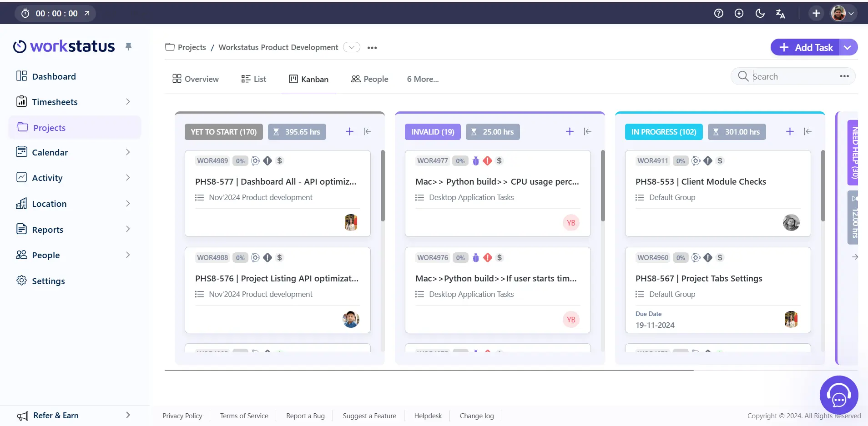This screenshot has width=868, height=426.
Task: Open the 6 More tabs menu
Action: point(423,79)
